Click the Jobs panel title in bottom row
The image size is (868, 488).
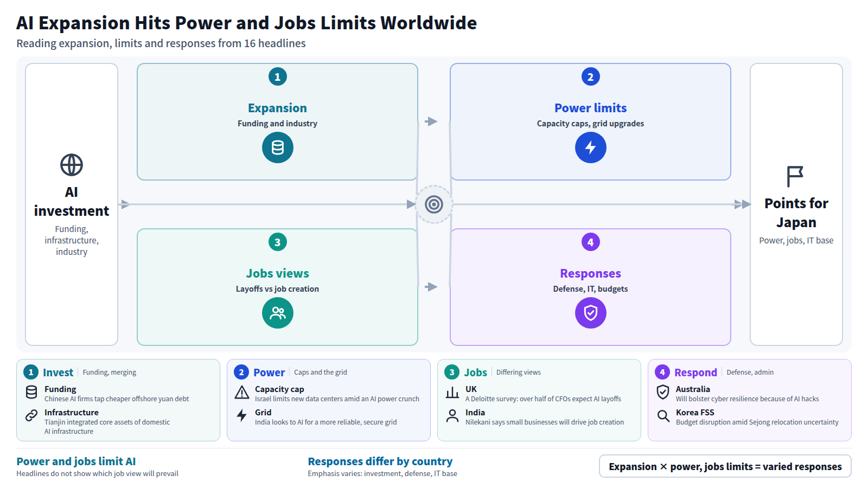tap(475, 373)
